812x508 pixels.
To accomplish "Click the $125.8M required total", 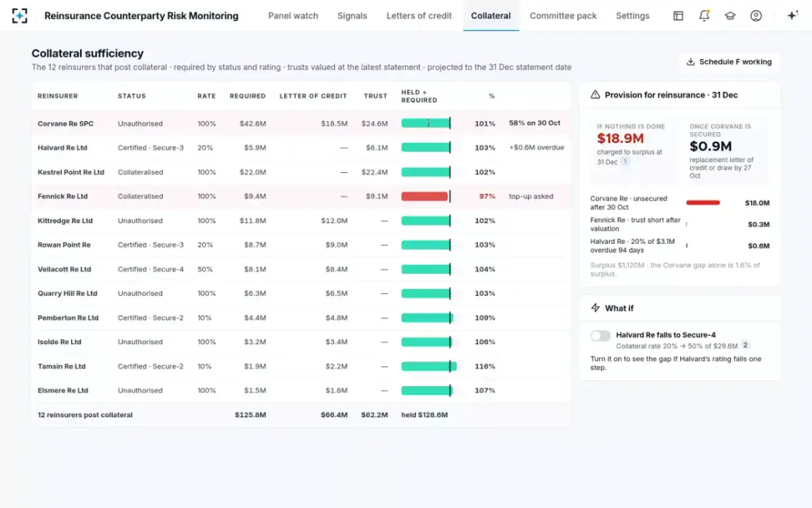I will [250, 415].
